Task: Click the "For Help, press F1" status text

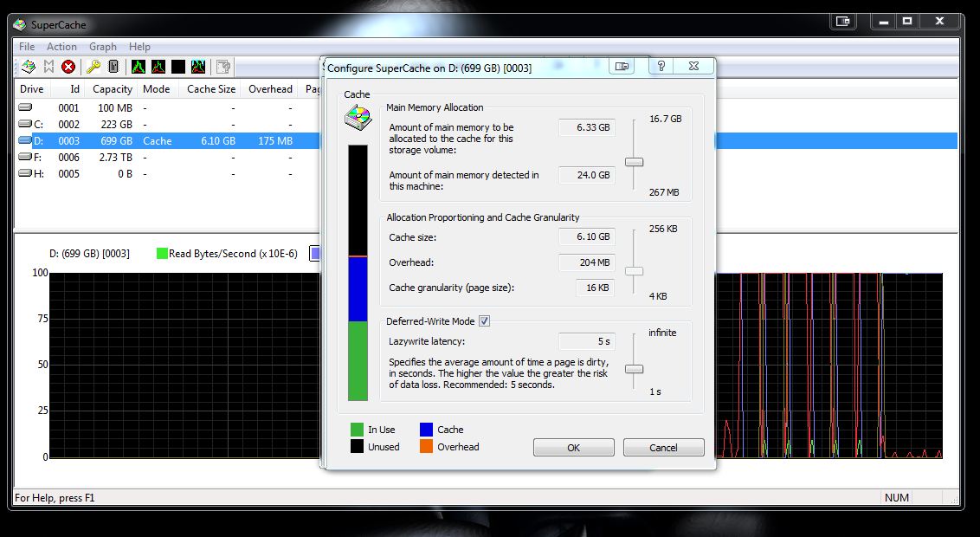Action: pos(55,498)
